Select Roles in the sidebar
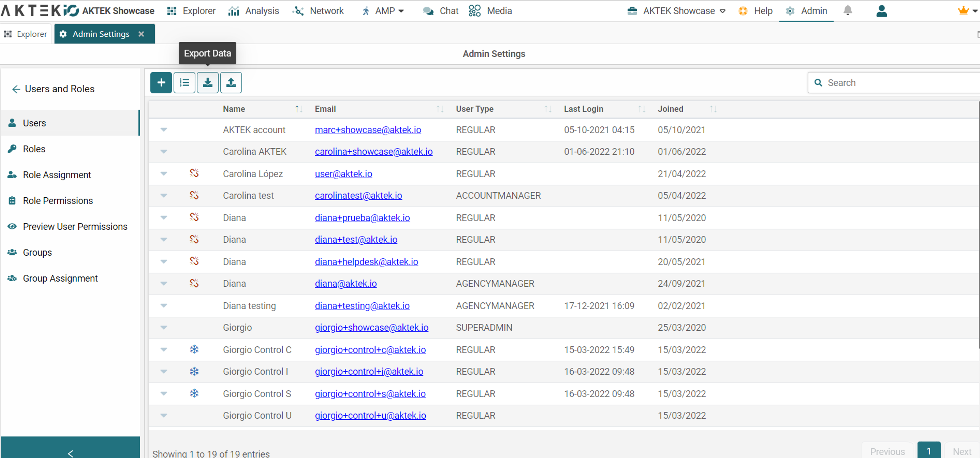This screenshot has width=980, height=458. (70, 149)
